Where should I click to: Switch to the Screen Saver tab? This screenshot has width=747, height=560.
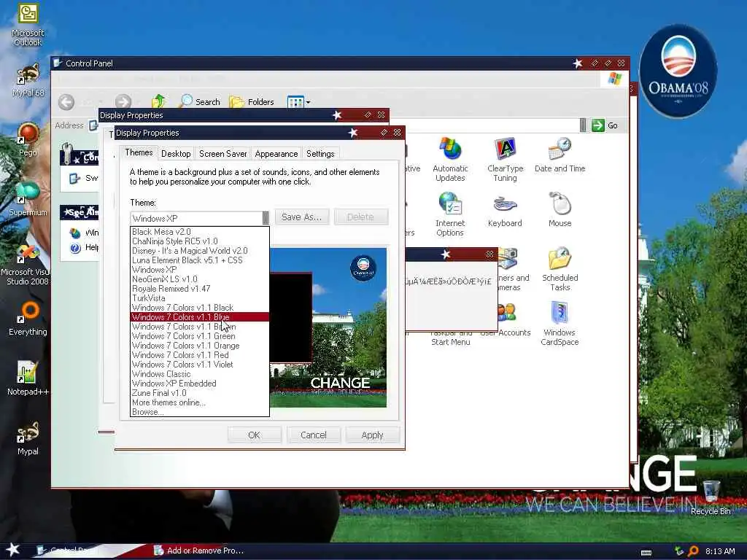(223, 153)
